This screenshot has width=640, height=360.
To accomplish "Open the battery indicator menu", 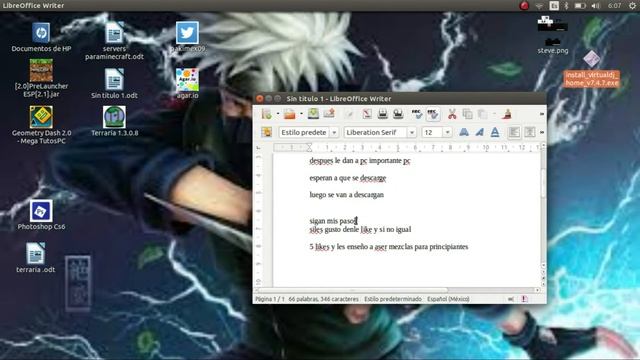I will 580,6.
